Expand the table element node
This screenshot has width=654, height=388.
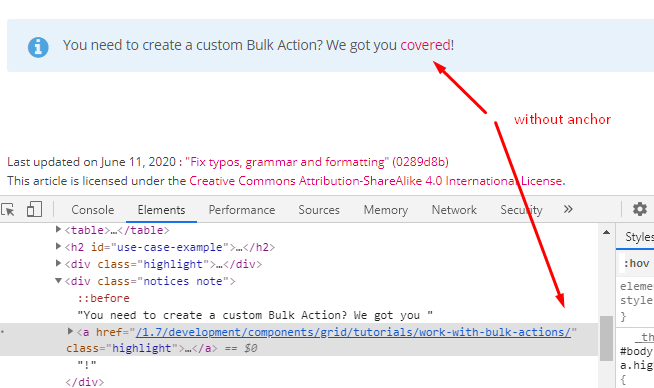[58, 229]
